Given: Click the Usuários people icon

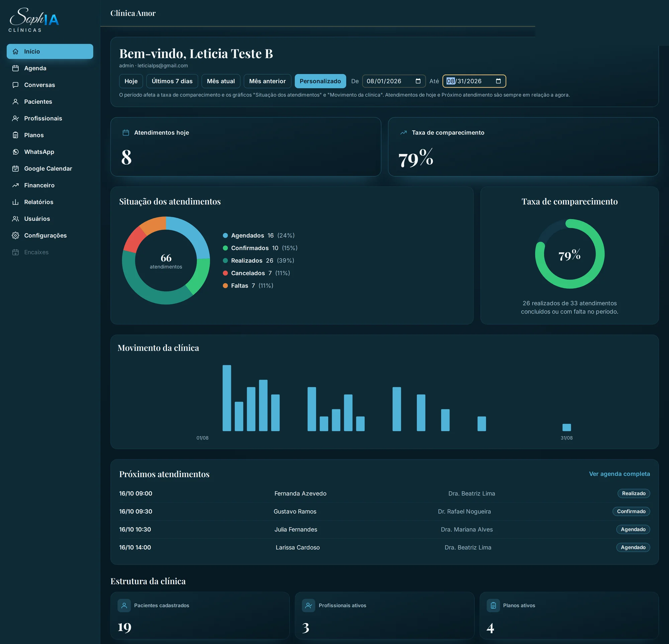Looking at the screenshot, I should click(x=15, y=219).
